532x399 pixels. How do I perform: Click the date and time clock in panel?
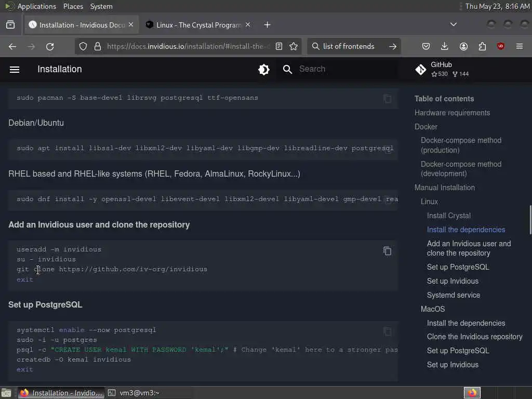pyautogui.click(x=497, y=6)
